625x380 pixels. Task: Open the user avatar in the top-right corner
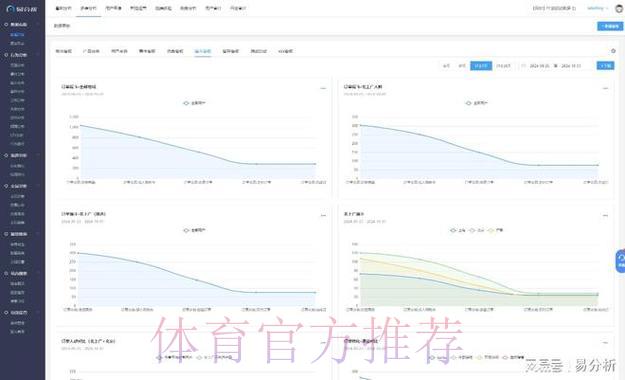coord(619,8)
